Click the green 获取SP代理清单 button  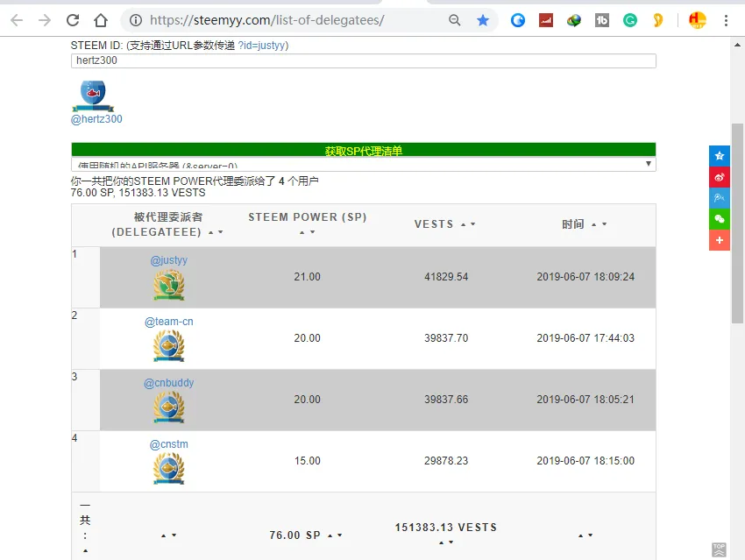(364, 150)
